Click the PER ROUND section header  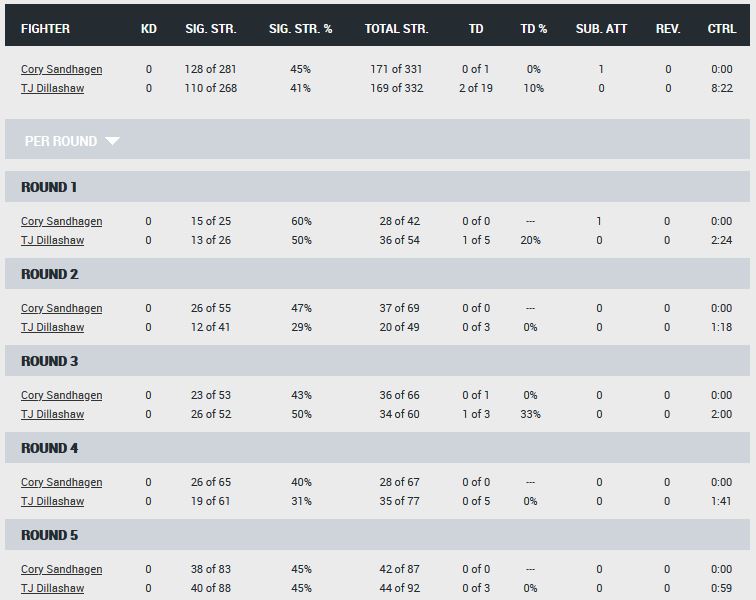pyautogui.click(x=377, y=139)
